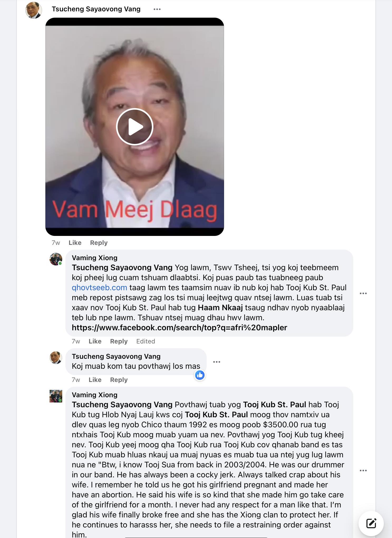Reply to the video comment

tap(99, 243)
